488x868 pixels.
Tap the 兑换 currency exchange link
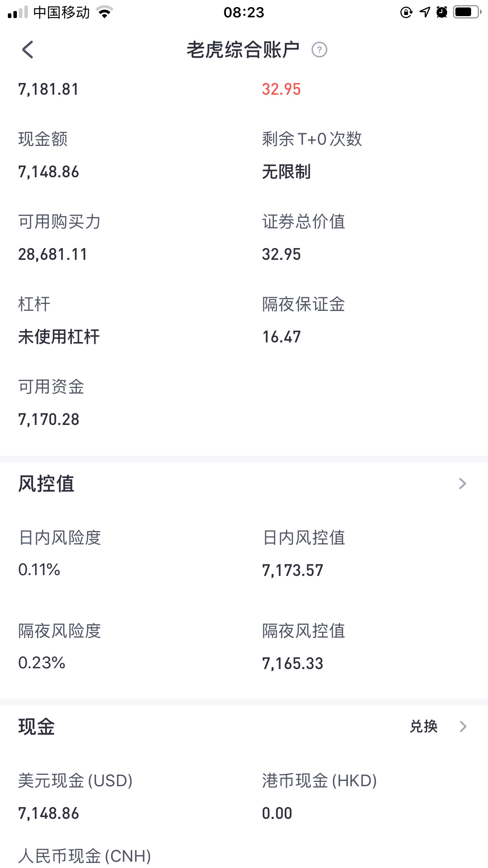tap(424, 726)
